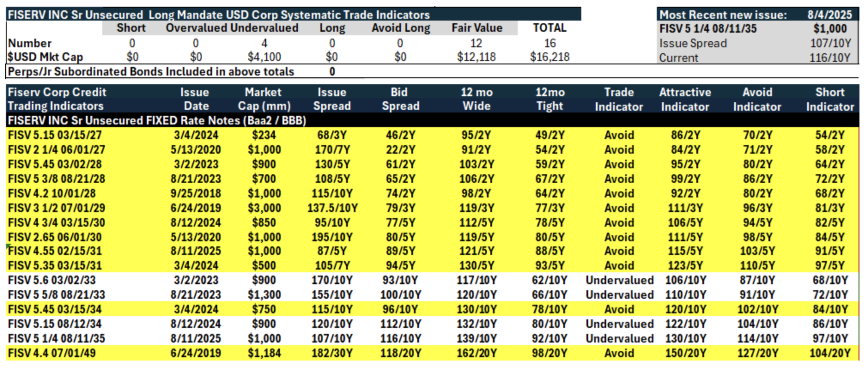The width and height of the screenshot is (868, 370).
Task: Click the FISERV INC Sr Unsecured FIXED Rate Notes banner
Action: pos(157,121)
